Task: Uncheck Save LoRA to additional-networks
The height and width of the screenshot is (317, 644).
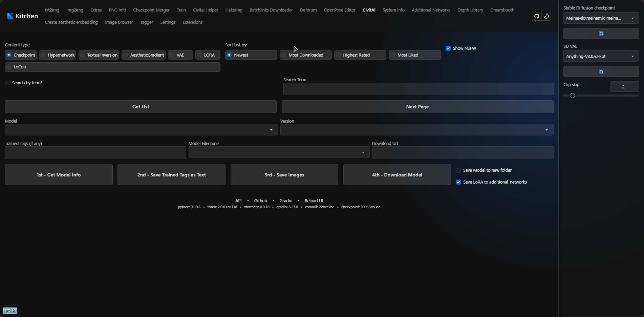Action: (x=458, y=182)
